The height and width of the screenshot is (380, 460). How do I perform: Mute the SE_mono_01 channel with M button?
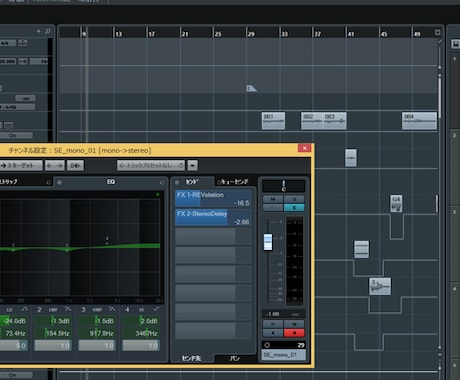click(273, 199)
